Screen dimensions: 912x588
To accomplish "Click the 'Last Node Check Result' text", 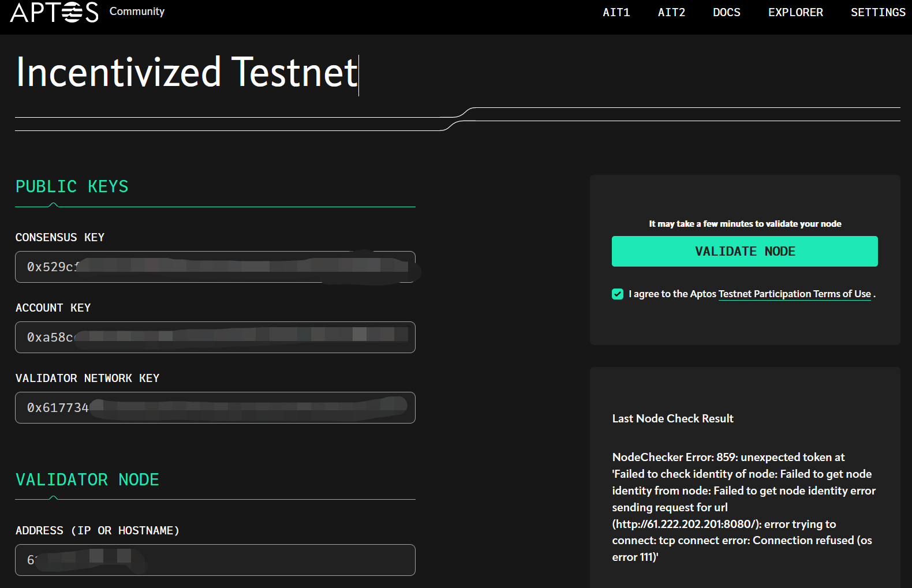I will pos(672,418).
